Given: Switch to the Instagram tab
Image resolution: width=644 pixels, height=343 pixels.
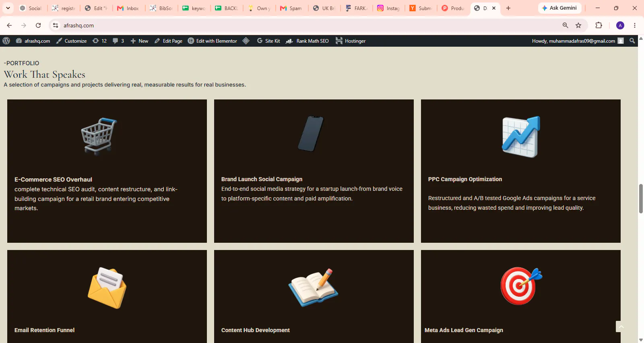Looking at the screenshot, I should [389, 8].
